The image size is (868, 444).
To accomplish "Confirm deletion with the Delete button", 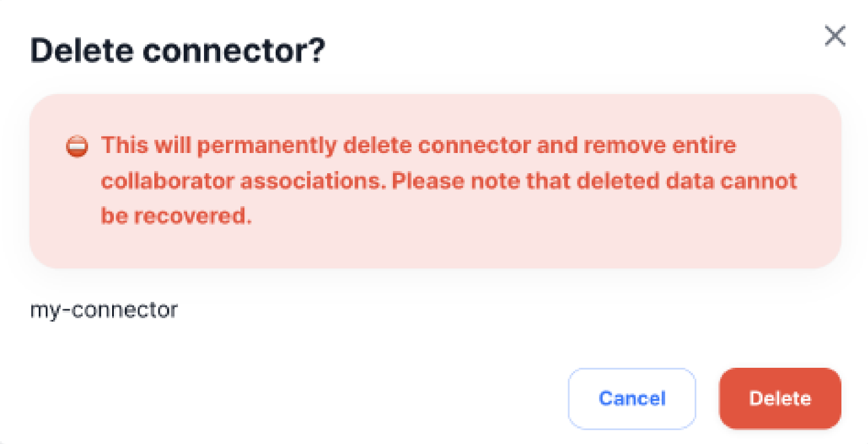I will click(x=779, y=398).
